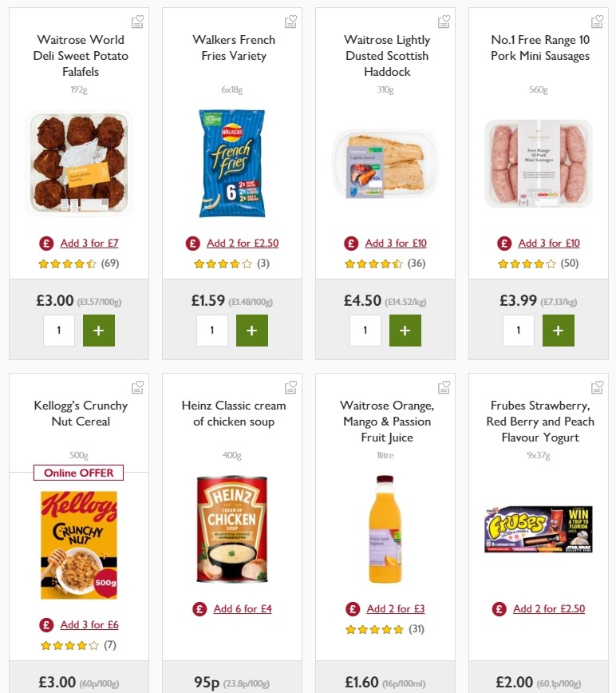Click the heart icon on Frubes Yogurt
This screenshot has height=693, width=616.
pos(597,386)
